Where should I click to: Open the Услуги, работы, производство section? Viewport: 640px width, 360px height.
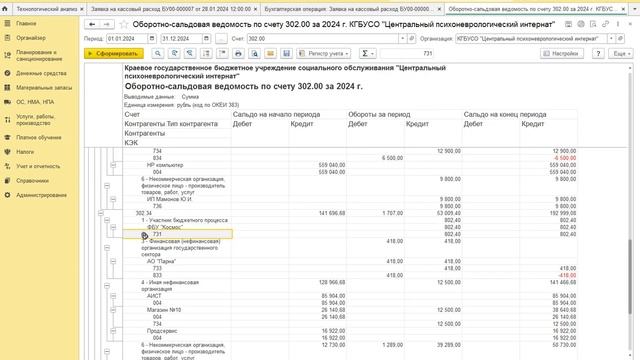pyautogui.click(x=36, y=120)
